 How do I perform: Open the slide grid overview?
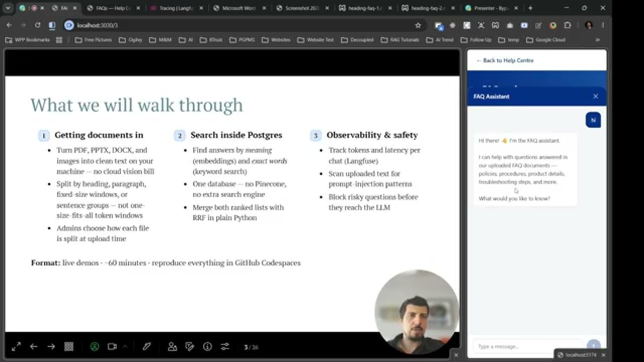pos(69,346)
